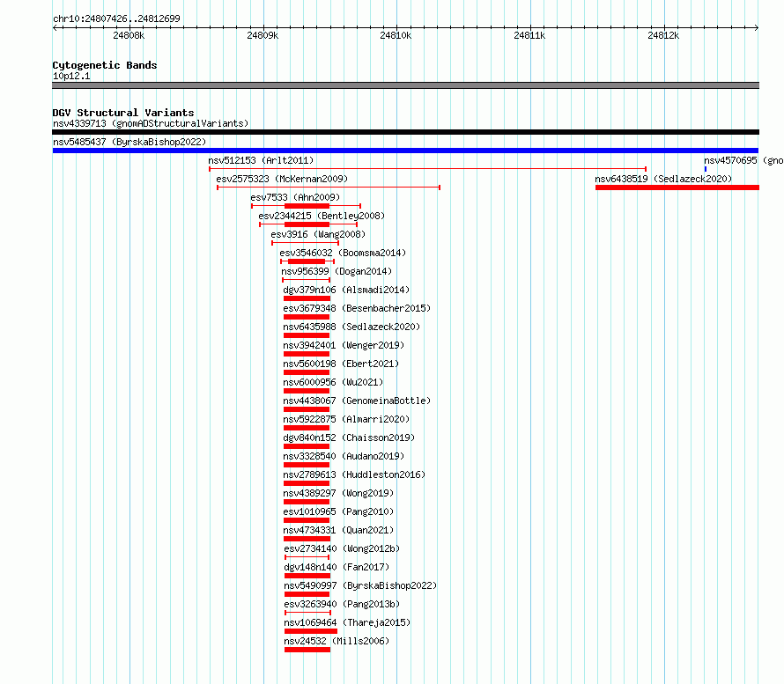Click the 10p12.1 cytogenetic band label
This screenshot has height=684, width=784.
click(x=71, y=77)
